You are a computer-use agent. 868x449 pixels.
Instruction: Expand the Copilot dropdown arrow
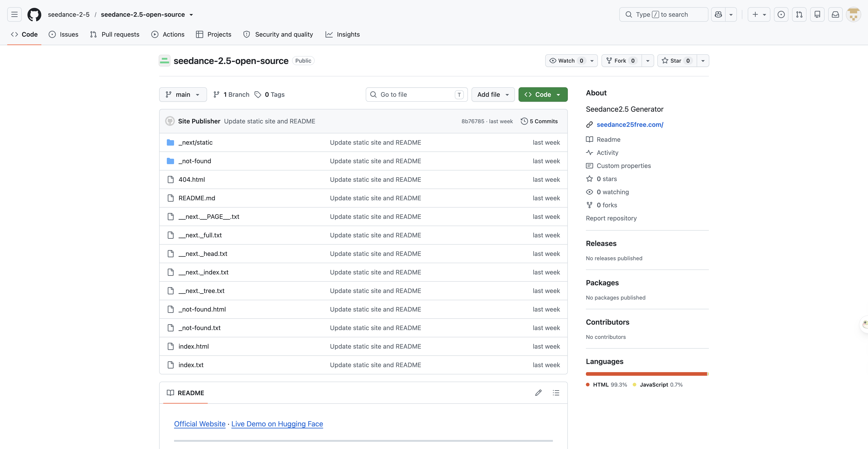pyautogui.click(x=731, y=14)
